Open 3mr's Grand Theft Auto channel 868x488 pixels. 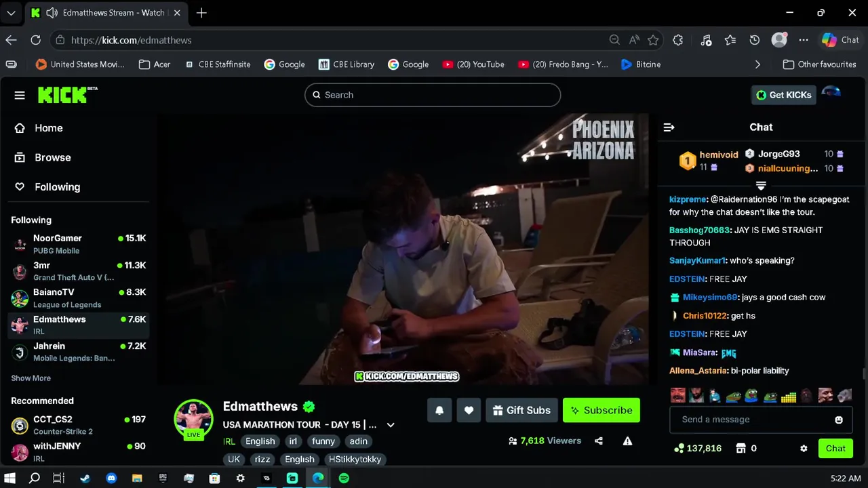click(79, 271)
